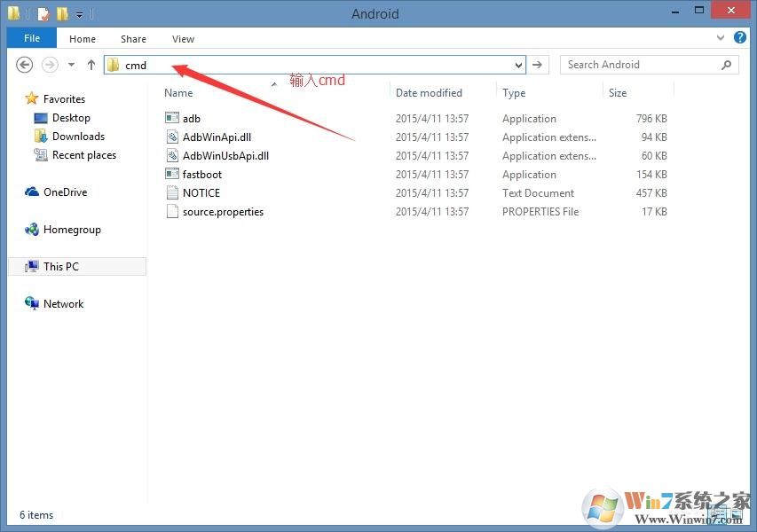Click the Search Android input field

[639, 65]
